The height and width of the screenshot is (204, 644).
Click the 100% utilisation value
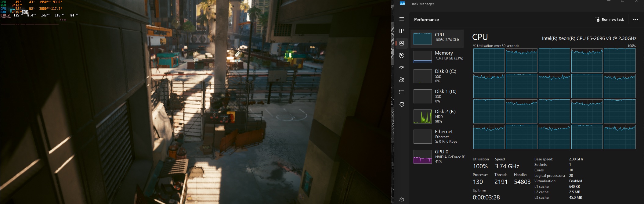click(x=480, y=166)
